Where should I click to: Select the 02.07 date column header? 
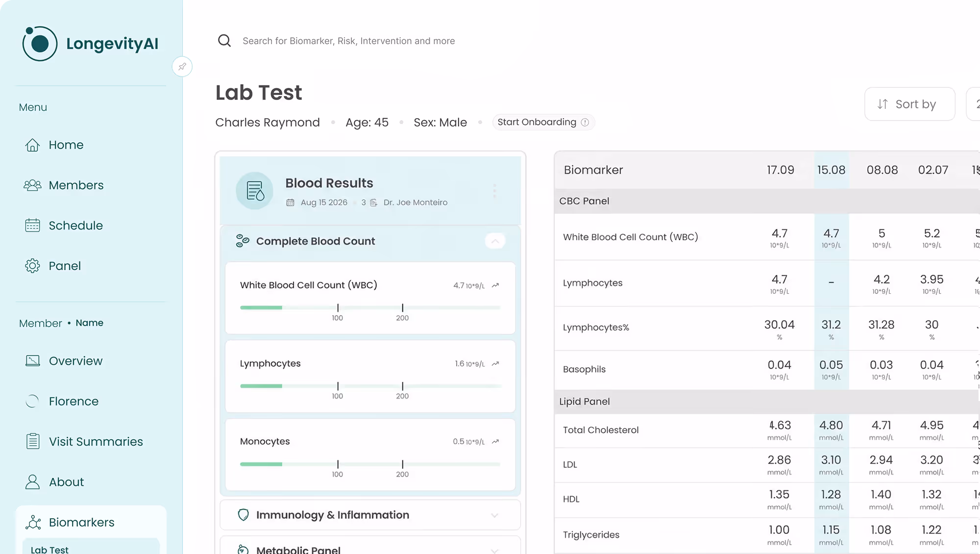tap(933, 170)
